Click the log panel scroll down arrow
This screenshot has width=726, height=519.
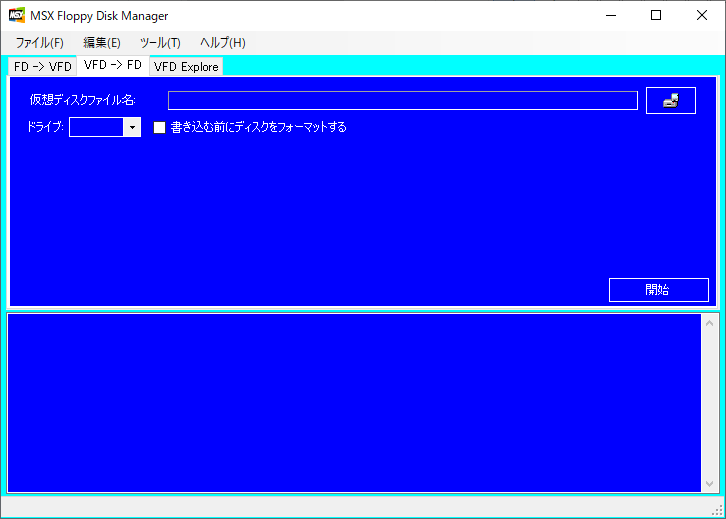click(x=710, y=483)
